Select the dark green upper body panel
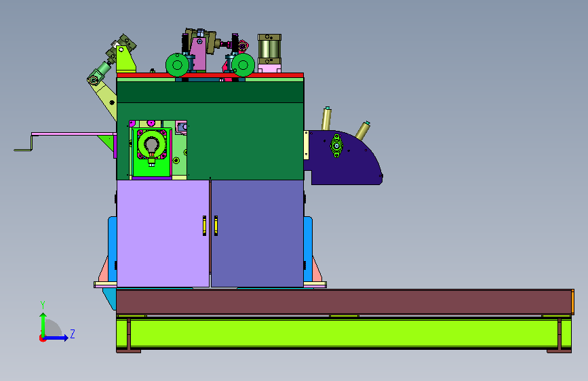The image size is (588, 381). pyautogui.click(x=210, y=92)
